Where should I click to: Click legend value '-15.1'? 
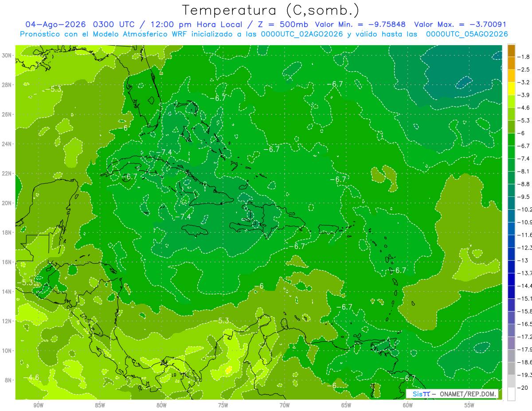[x=525, y=298]
